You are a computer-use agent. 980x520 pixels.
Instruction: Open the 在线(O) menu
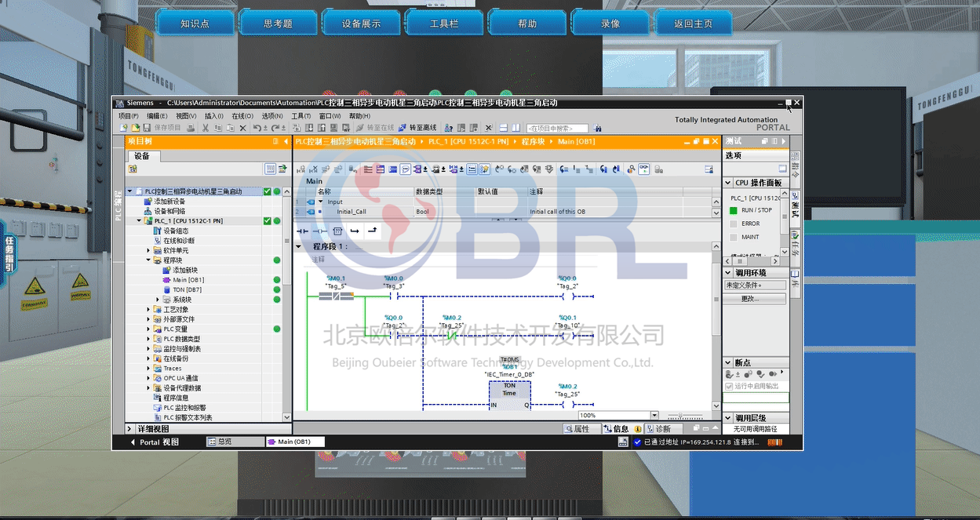click(x=242, y=116)
